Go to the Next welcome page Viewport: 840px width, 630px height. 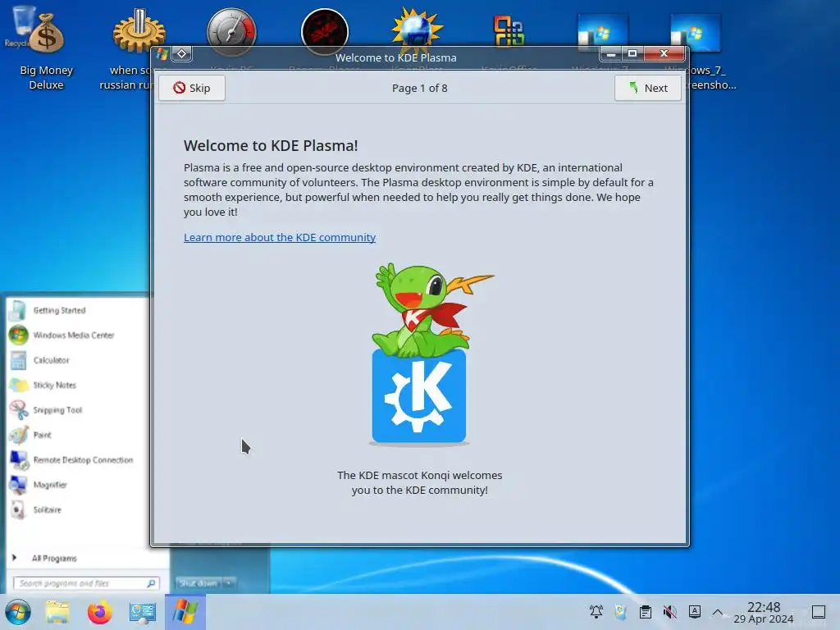[x=648, y=88]
